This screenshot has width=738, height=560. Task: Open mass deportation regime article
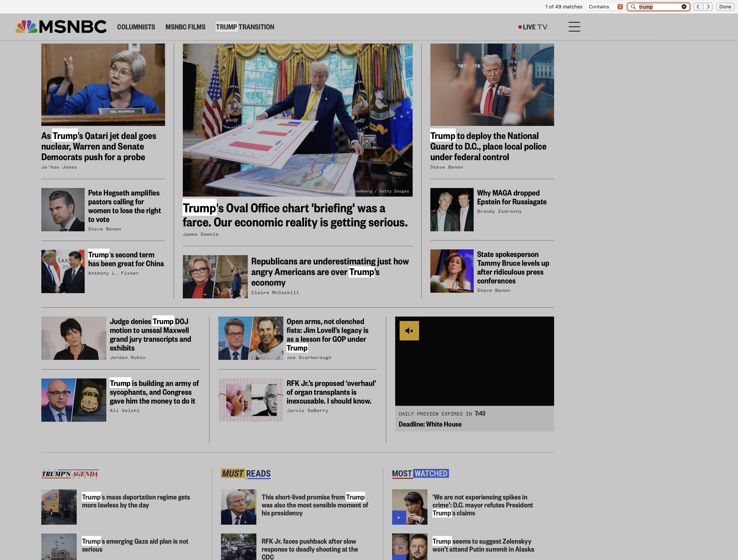[x=136, y=501]
